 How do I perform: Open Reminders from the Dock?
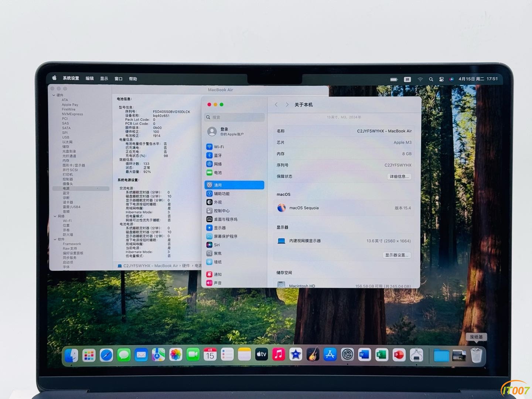[227, 355]
